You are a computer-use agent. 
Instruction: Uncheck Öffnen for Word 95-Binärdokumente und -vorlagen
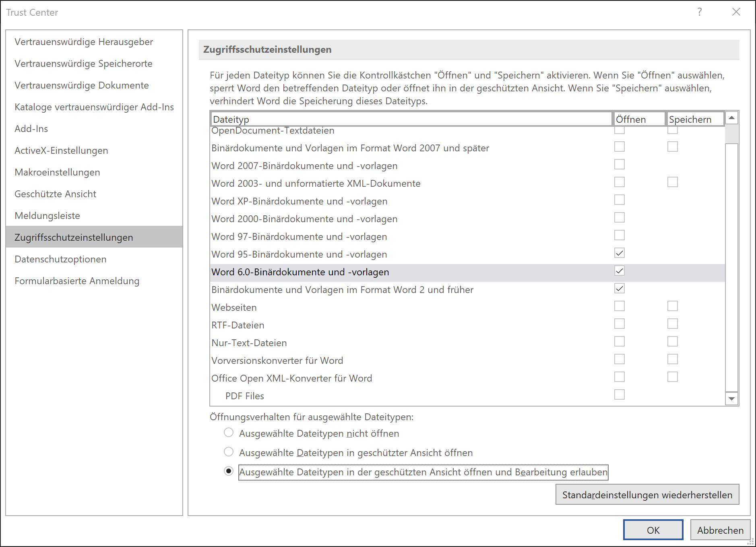pyautogui.click(x=619, y=253)
